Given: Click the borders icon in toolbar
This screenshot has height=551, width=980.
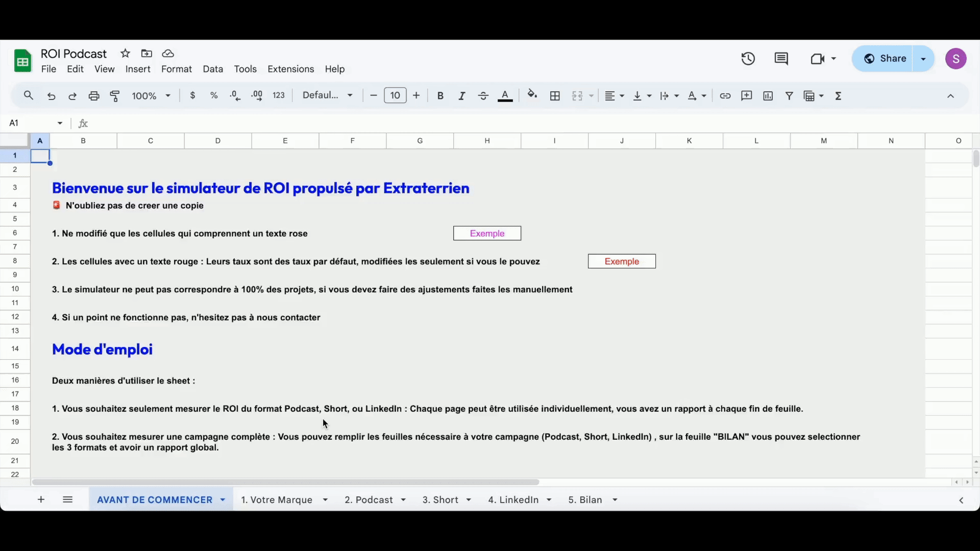Looking at the screenshot, I should coord(555,96).
